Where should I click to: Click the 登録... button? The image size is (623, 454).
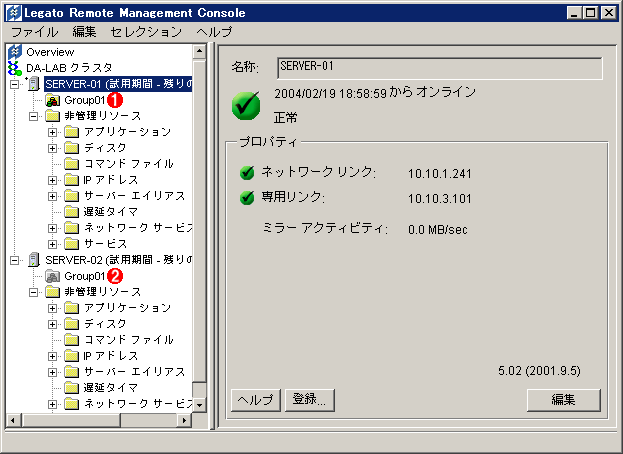coord(310,400)
